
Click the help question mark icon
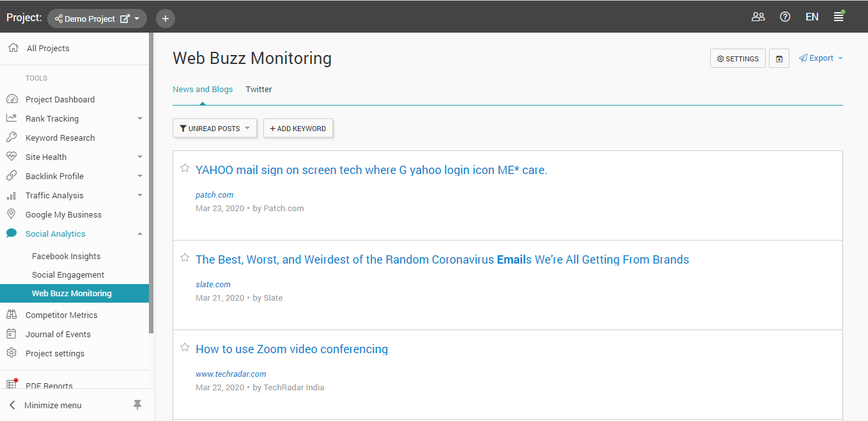tap(785, 17)
